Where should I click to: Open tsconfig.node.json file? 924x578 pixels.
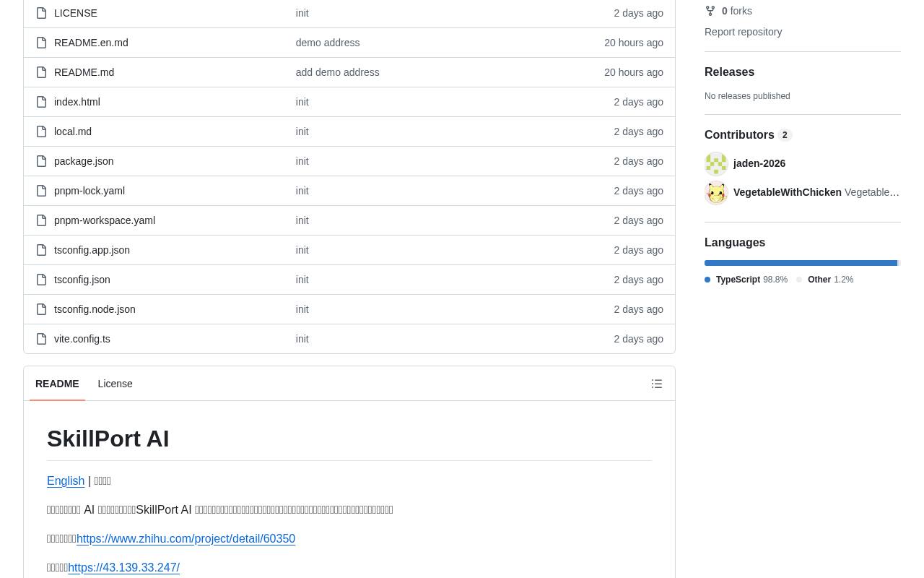[x=95, y=309]
